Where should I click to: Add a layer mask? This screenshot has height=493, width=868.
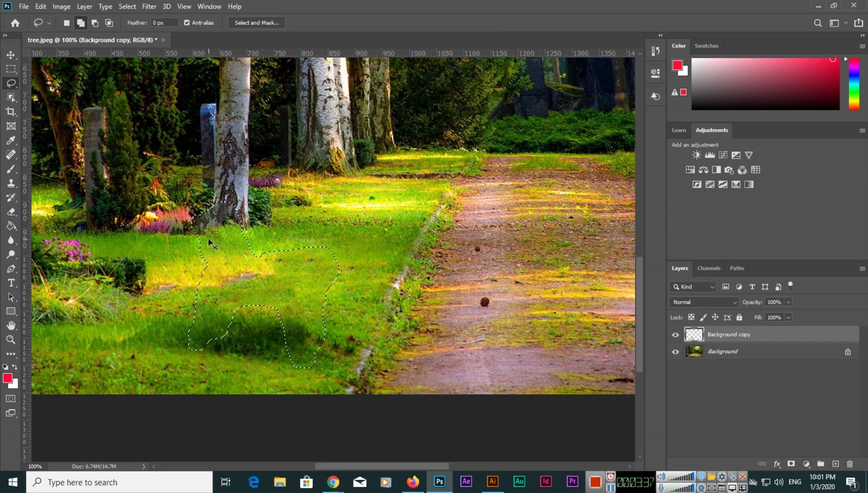pos(791,464)
